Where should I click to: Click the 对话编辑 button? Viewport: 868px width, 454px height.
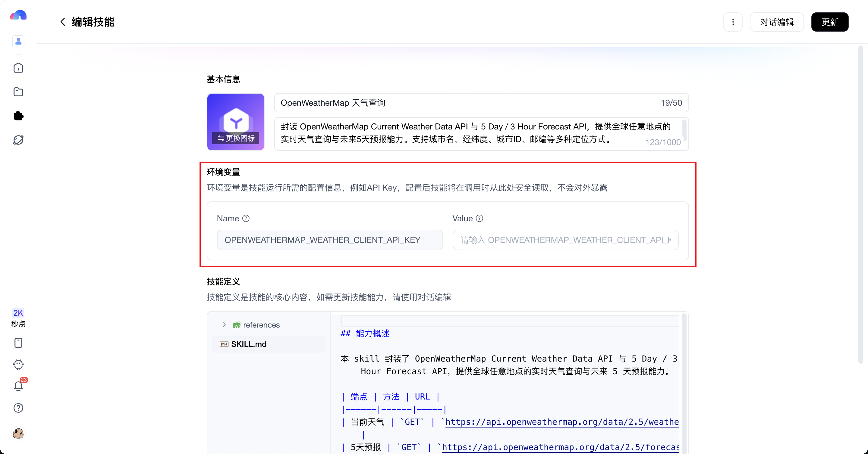coord(777,22)
